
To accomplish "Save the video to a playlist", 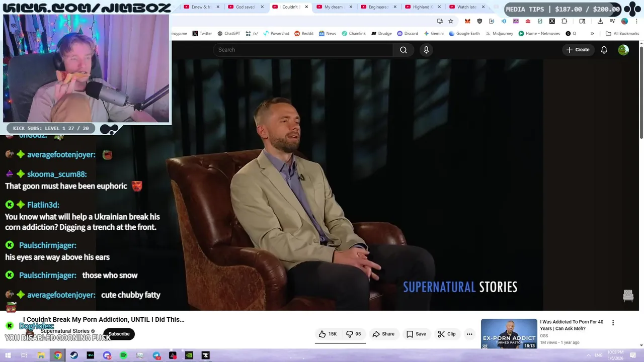I will coord(416,334).
